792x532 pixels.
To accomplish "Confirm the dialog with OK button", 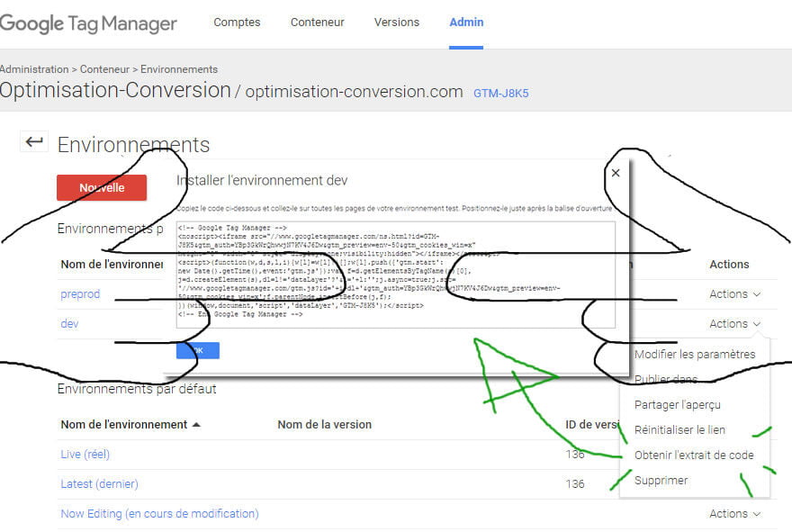I will [x=198, y=350].
